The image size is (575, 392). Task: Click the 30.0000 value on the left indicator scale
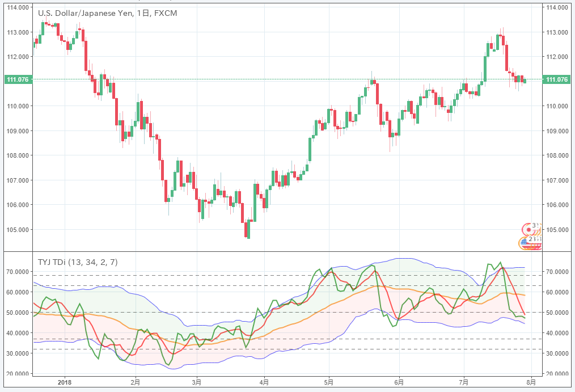(18, 353)
